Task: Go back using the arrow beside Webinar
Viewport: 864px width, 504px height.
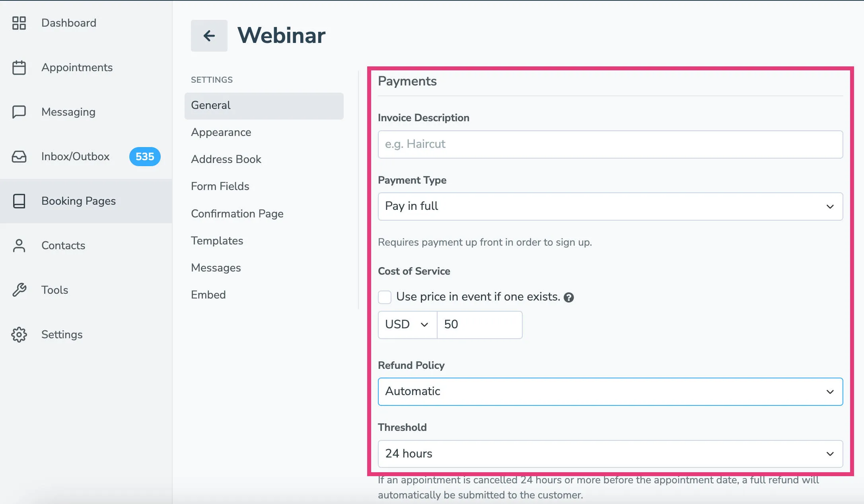Action: (209, 36)
